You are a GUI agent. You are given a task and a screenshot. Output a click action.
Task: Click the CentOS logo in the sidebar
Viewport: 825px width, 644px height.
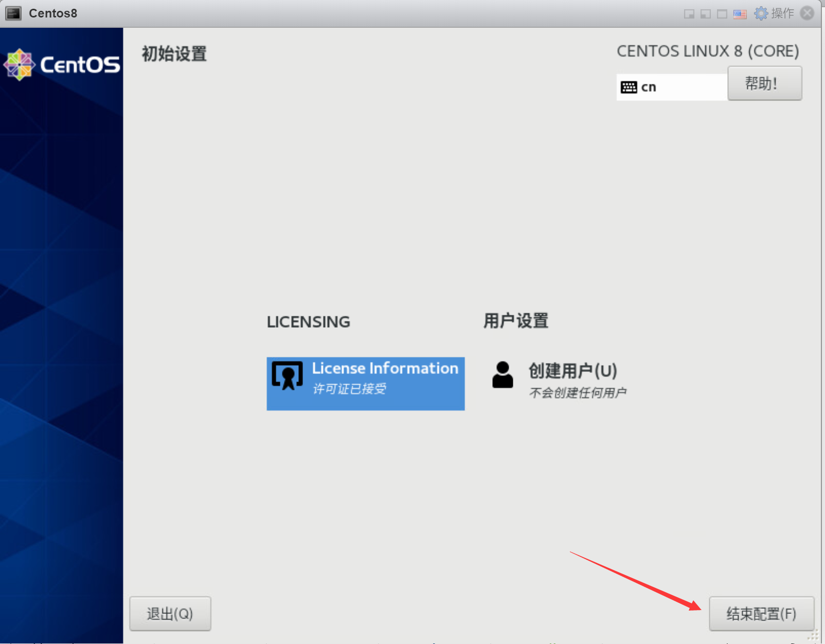pos(62,65)
